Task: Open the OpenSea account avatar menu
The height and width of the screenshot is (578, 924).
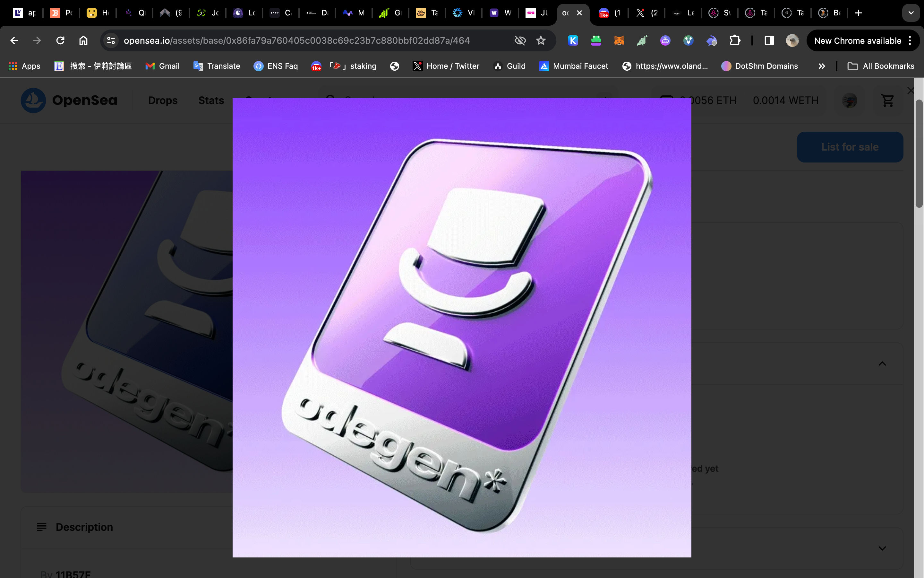Action: [850, 101]
